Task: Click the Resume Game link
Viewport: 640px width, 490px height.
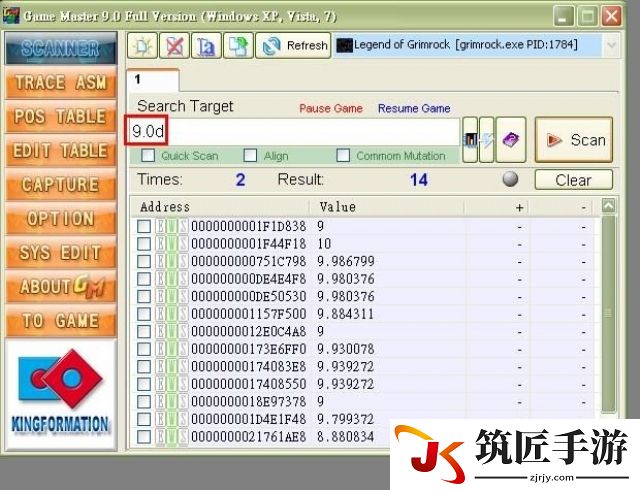Action: (414, 108)
